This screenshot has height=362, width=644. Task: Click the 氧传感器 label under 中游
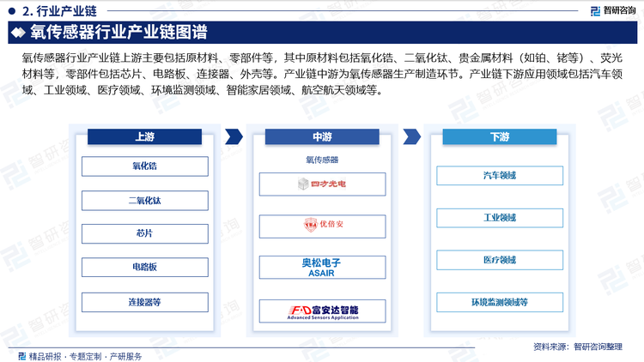(322, 160)
